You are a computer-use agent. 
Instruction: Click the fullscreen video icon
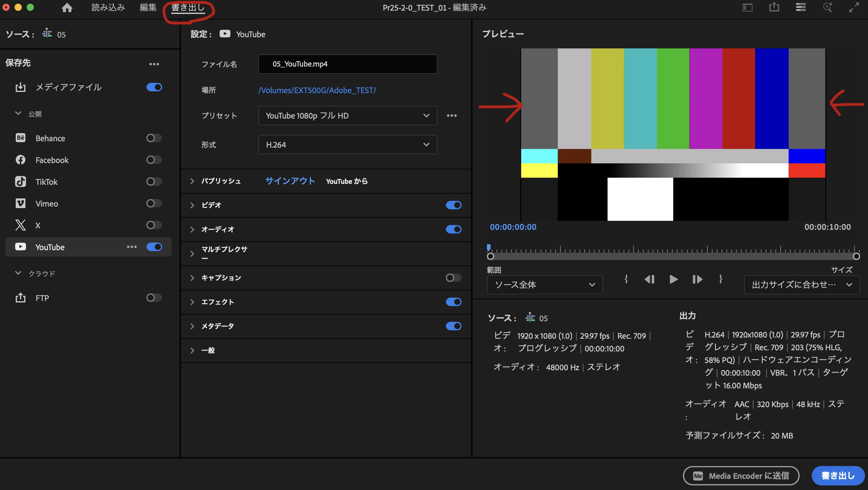click(x=853, y=8)
